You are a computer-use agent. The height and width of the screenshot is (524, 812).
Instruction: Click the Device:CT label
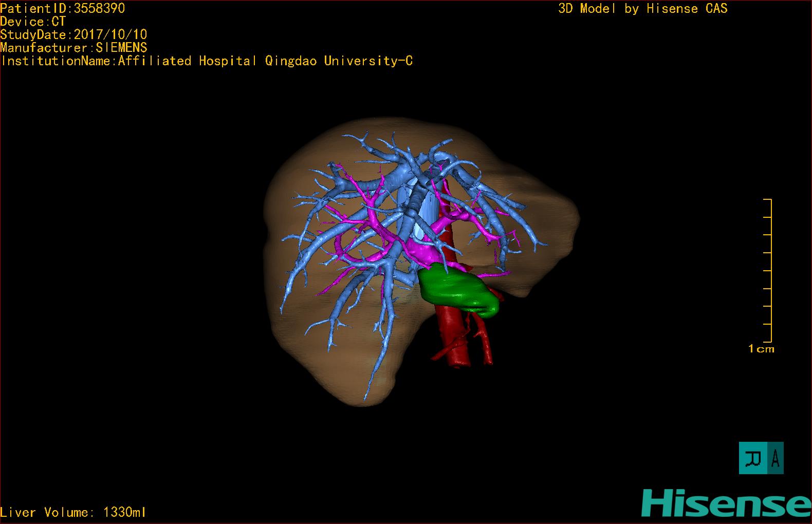pos(33,22)
